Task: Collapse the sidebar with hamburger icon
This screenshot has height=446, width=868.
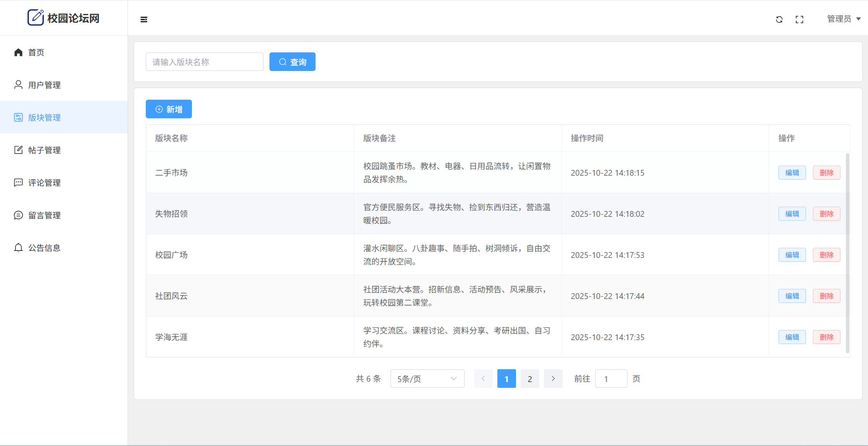Action: (x=144, y=19)
